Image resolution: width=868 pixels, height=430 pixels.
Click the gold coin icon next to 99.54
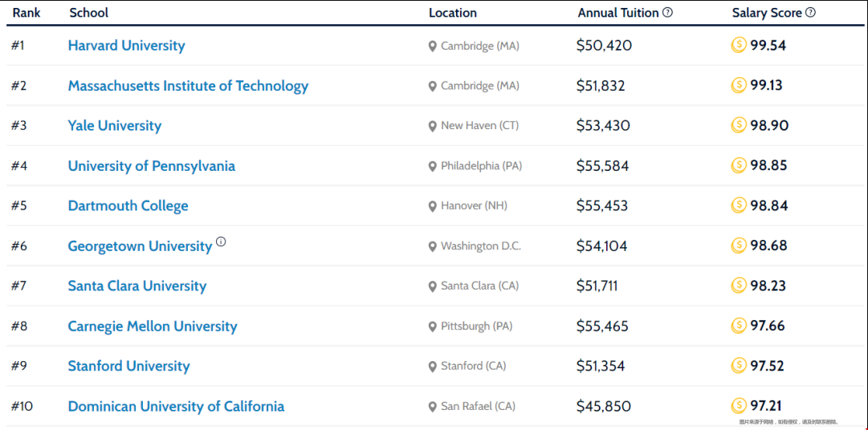point(739,45)
